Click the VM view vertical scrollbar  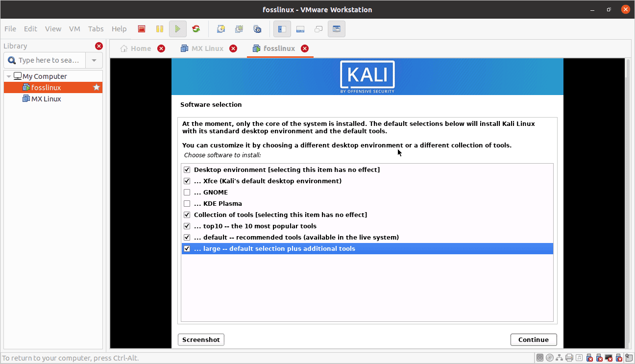pyautogui.click(x=628, y=203)
